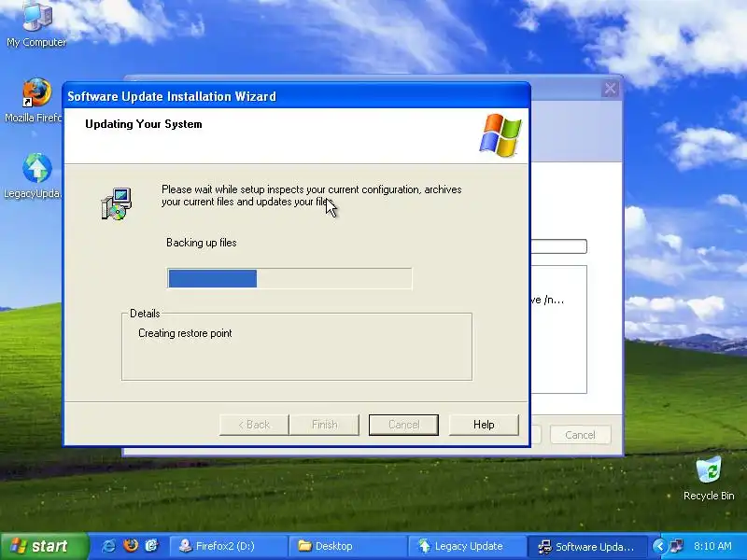Click the backing up files progress bar
This screenshot has width=747, height=560.
pyautogui.click(x=289, y=278)
